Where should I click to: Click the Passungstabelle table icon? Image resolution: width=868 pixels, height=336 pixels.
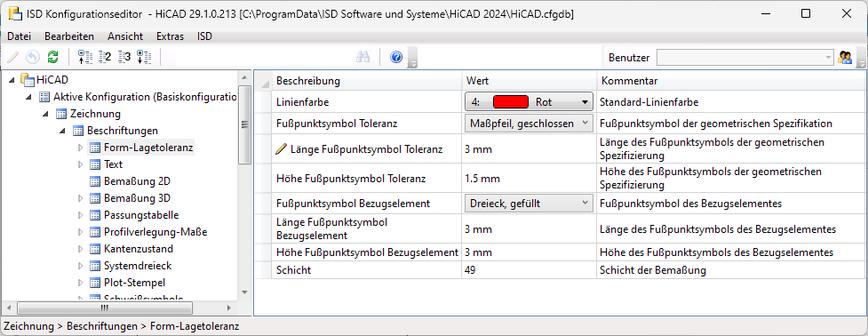(x=95, y=215)
